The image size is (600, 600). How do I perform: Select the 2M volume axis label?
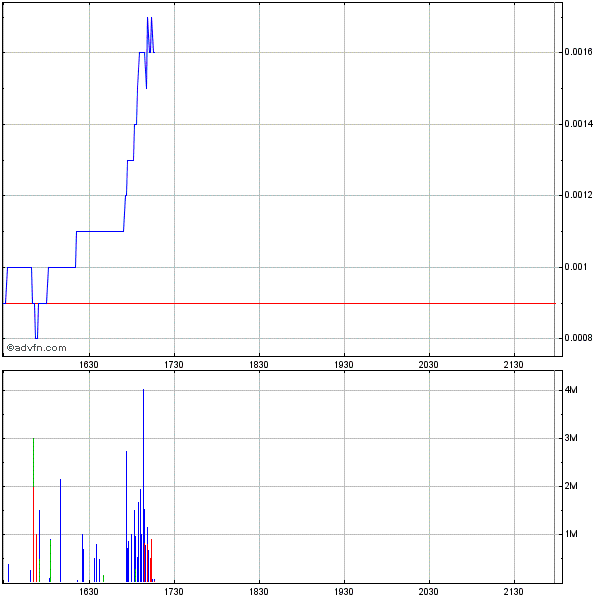(x=572, y=486)
